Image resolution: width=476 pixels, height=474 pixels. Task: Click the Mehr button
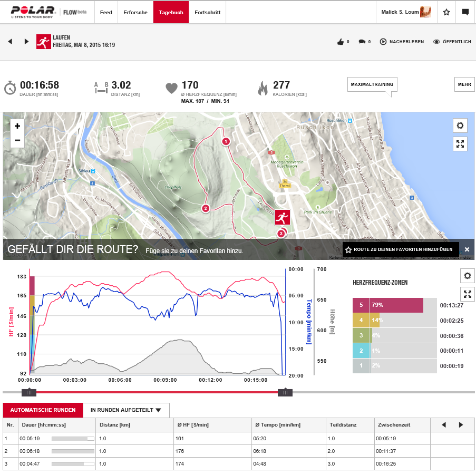[x=464, y=84]
